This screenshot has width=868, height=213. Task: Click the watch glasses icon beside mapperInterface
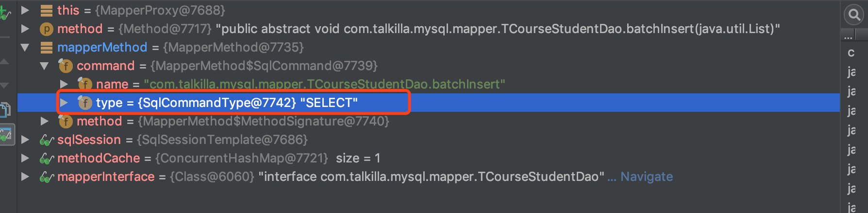pyautogui.click(x=46, y=177)
